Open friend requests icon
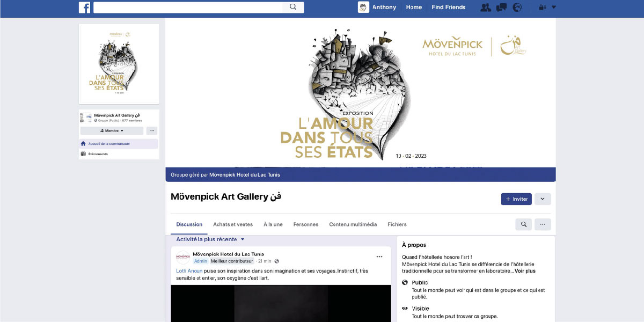Image resolution: width=644 pixels, height=322 pixels. (x=486, y=8)
